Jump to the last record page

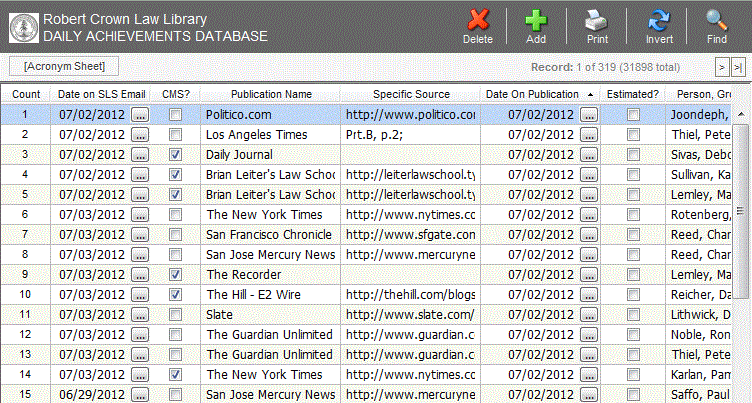pos(738,67)
